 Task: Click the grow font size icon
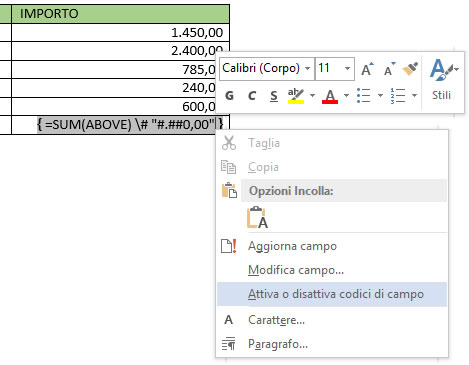(367, 69)
